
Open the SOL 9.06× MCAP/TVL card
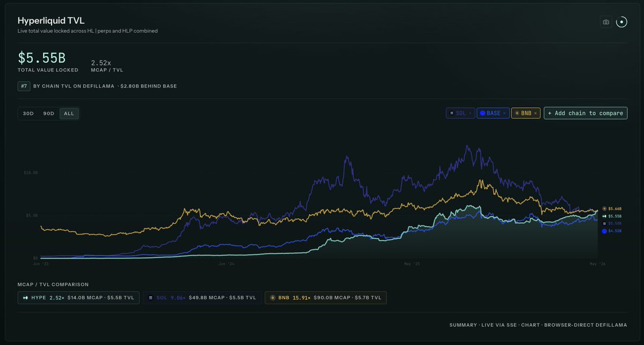(x=202, y=297)
